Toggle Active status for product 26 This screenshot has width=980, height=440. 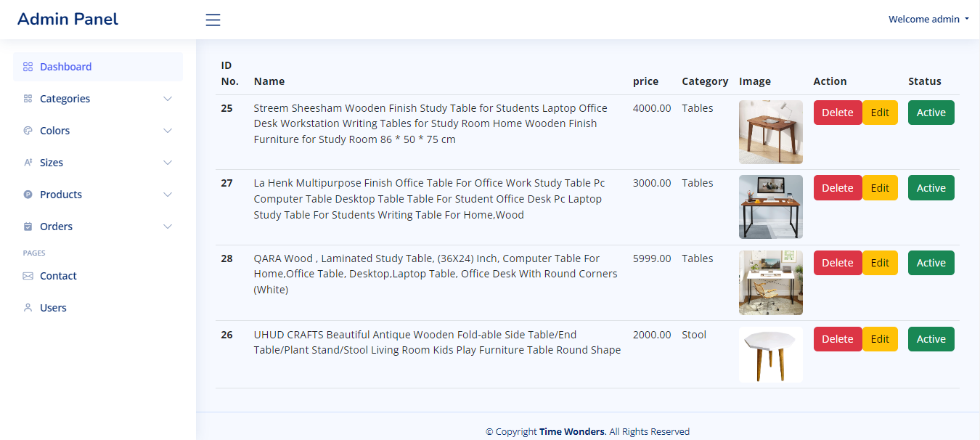[931, 339]
